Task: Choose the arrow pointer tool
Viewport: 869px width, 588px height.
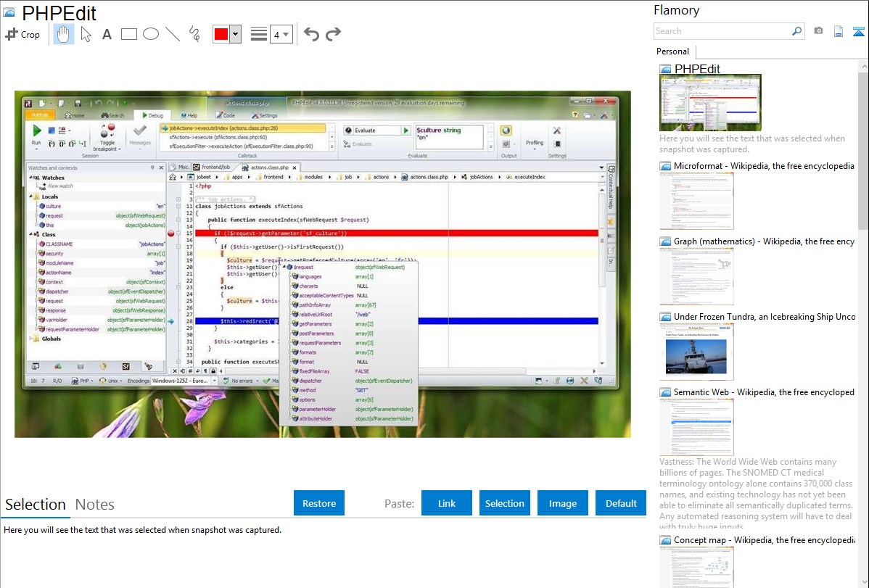Action: click(86, 34)
